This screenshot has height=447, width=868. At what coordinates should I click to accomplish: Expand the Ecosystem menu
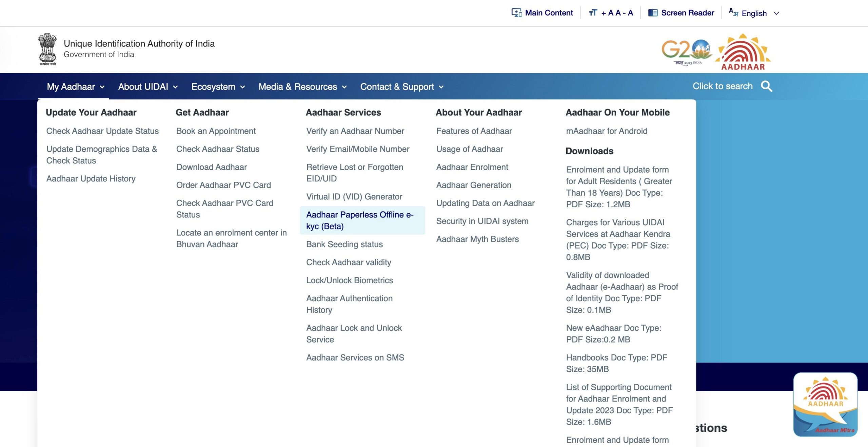(x=218, y=87)
